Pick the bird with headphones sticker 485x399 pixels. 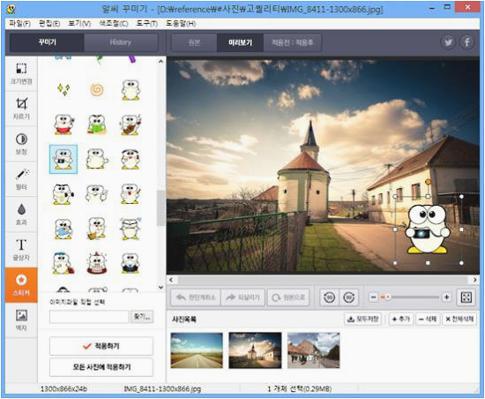pyautogui.click(x=130, y=159)
